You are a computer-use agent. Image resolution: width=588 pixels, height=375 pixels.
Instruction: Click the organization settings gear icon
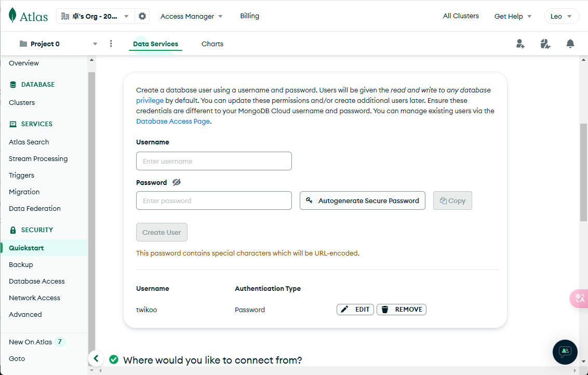(x=142, y=16)
